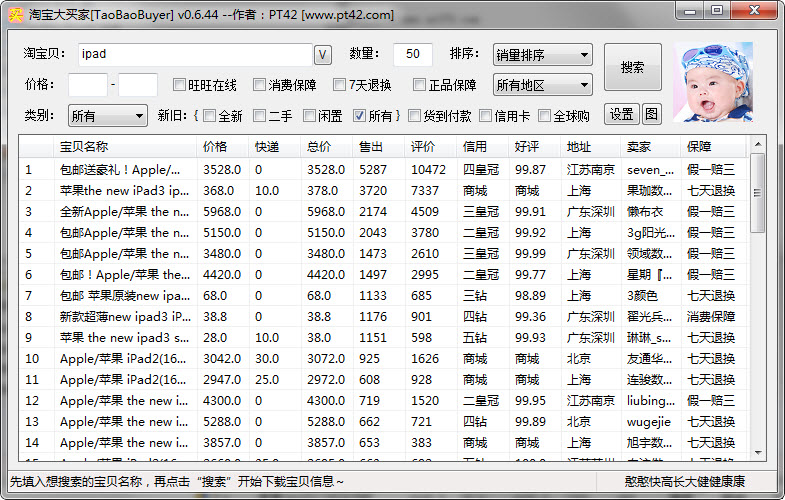785x500 pixels.
Task: Click the baby photo thumbnail
Action: 713,82
